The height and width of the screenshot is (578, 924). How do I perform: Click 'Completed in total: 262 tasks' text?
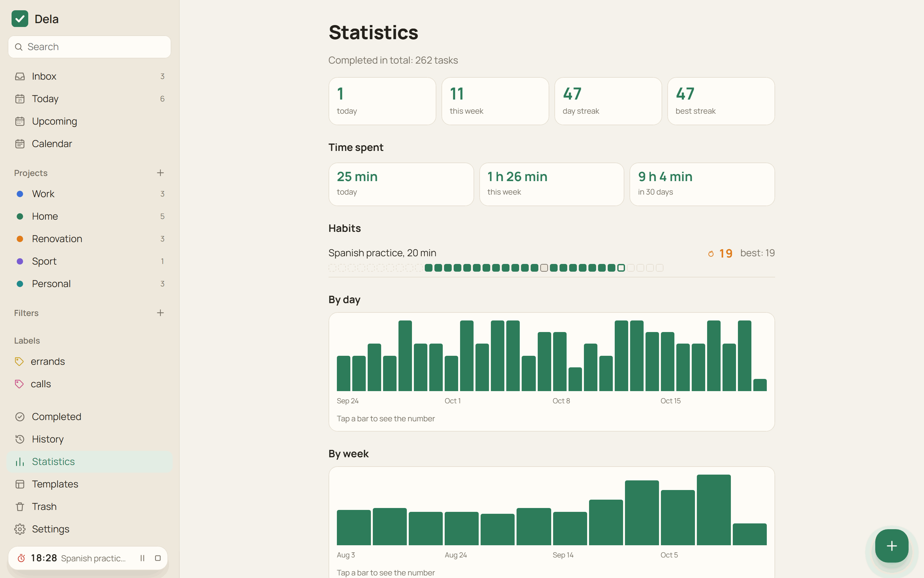pyautogui.click(x=393, y=60)
